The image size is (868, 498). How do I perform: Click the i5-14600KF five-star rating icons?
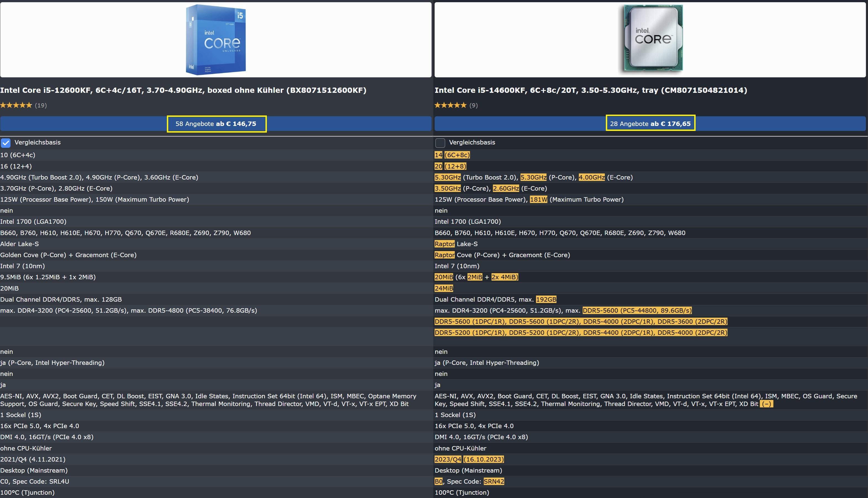click(x=450, y=105)
